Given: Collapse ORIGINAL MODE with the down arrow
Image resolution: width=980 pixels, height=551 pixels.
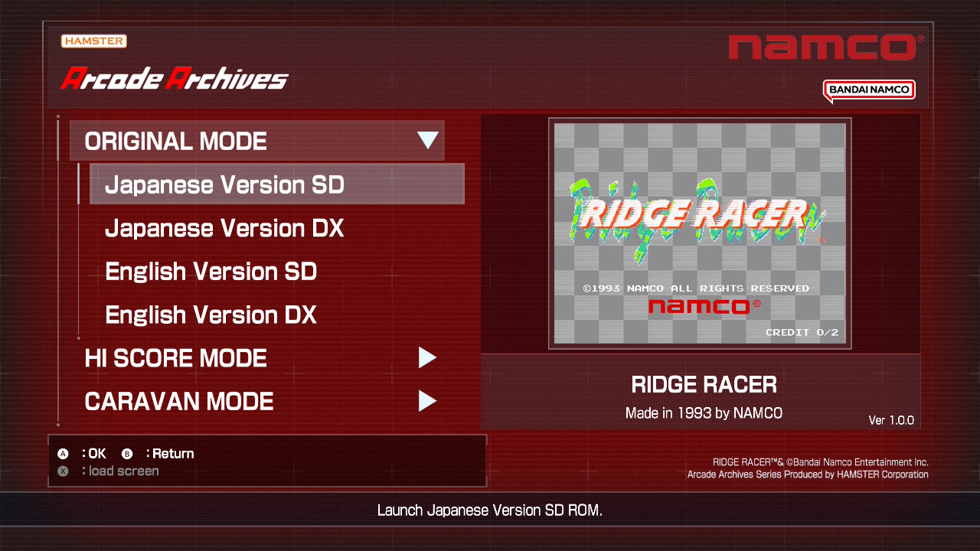Looking at the screenshot, I should click(427, 141).
